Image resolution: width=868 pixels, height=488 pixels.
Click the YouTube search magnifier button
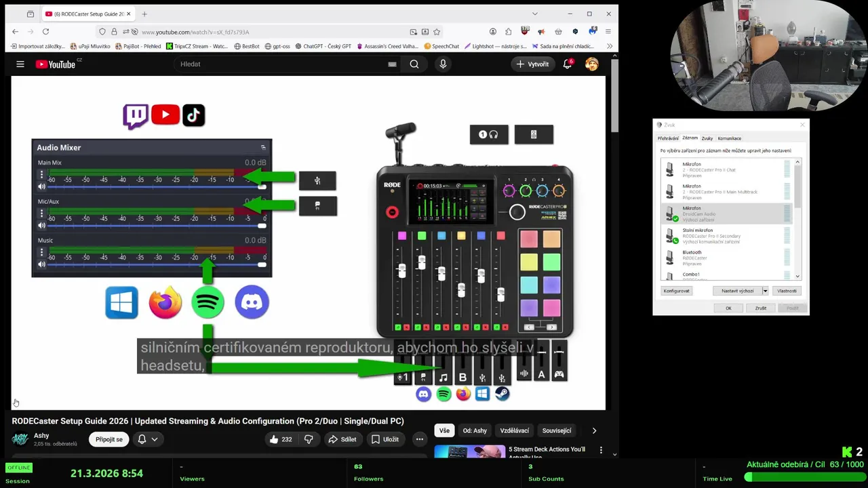coord(414,64)
